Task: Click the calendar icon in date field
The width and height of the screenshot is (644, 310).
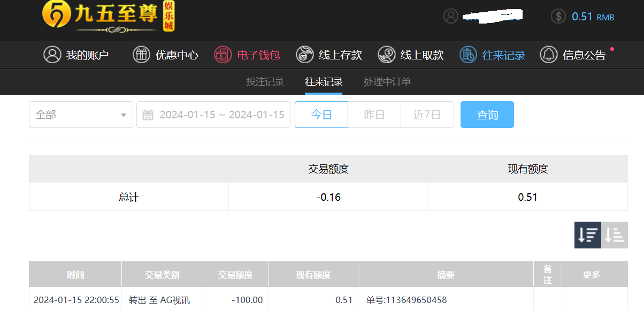Action: point(148,115)
